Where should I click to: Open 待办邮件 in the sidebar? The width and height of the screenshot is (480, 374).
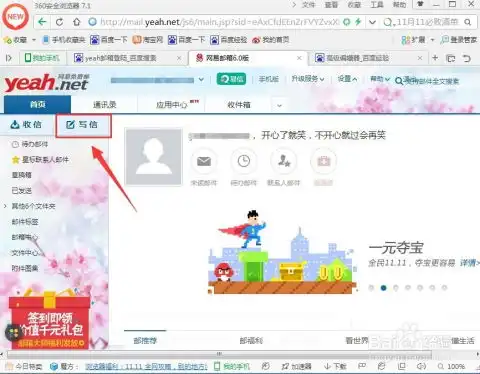[x=30, y=144]
